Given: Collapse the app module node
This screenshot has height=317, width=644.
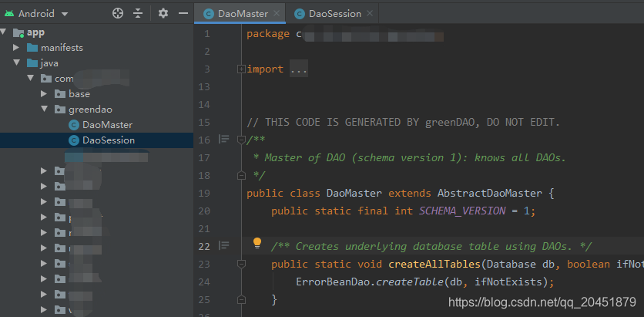Looking at the screenshot, I should point(3,32).
